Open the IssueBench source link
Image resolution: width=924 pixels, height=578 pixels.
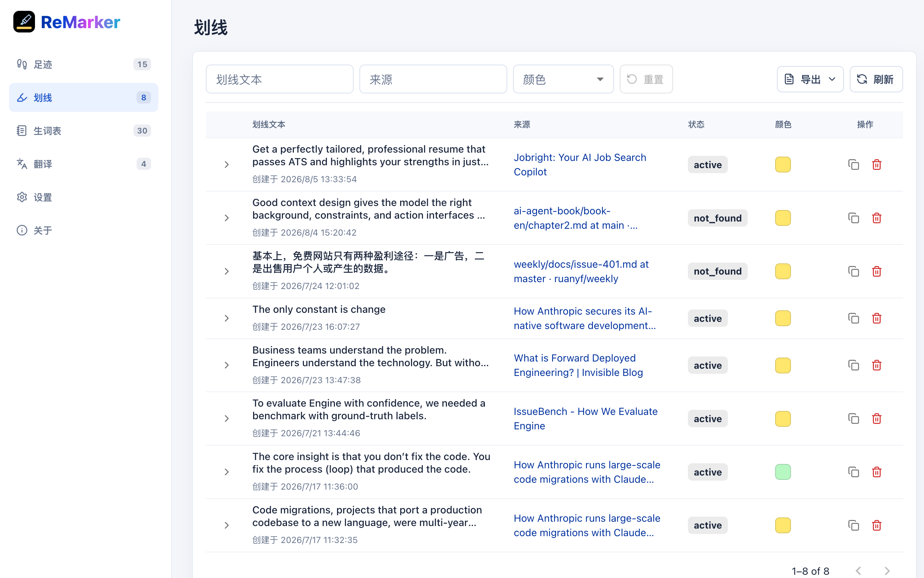point(585,419)
